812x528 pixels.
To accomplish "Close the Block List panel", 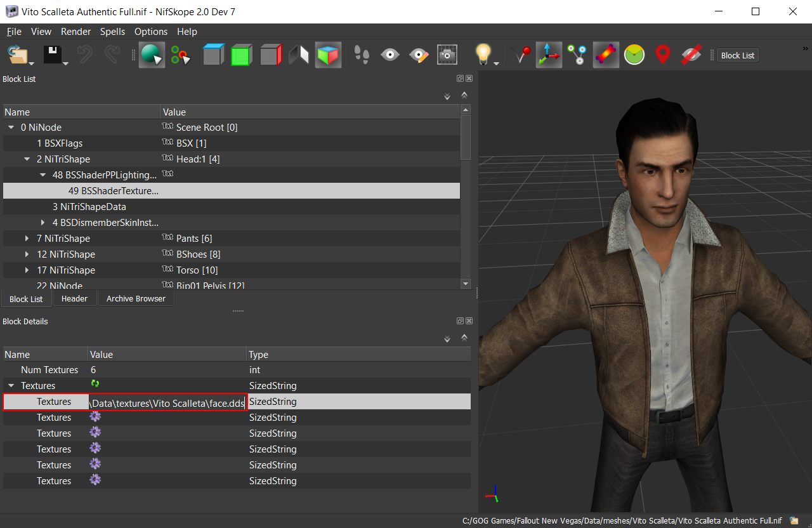I will pyautogui.click(x=469, y=79).
